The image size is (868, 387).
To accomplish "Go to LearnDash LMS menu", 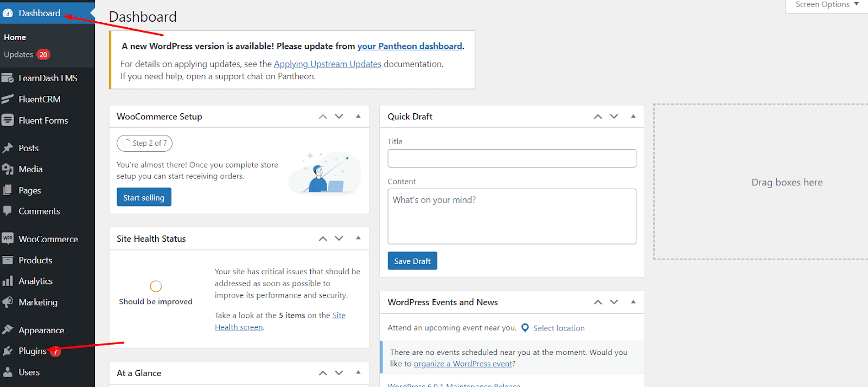I will tap(48, 78).
